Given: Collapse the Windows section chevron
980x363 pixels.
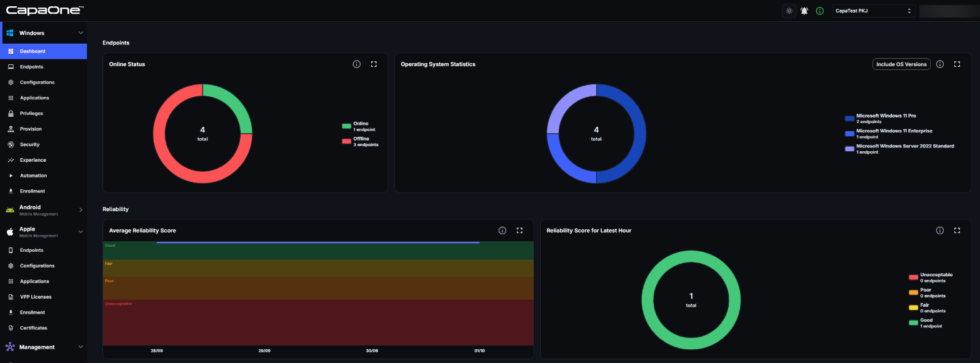Looking at the screenshot, I should click(x=81, y=32).
